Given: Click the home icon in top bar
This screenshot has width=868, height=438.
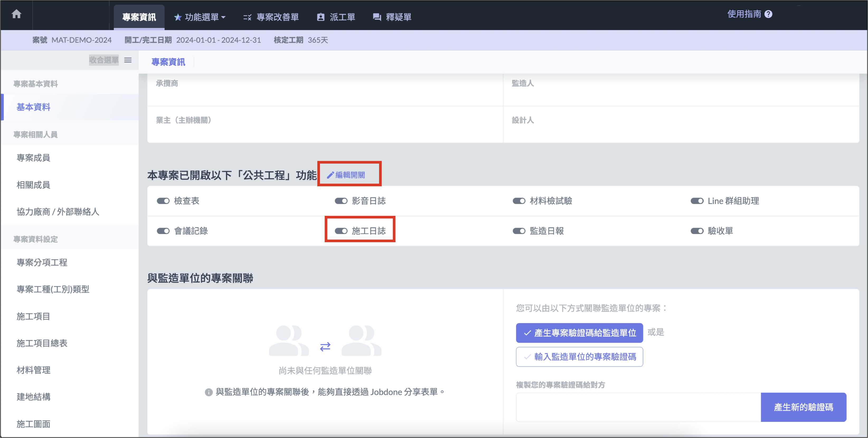Looking at the screenshot, I should tap(16, 14).
